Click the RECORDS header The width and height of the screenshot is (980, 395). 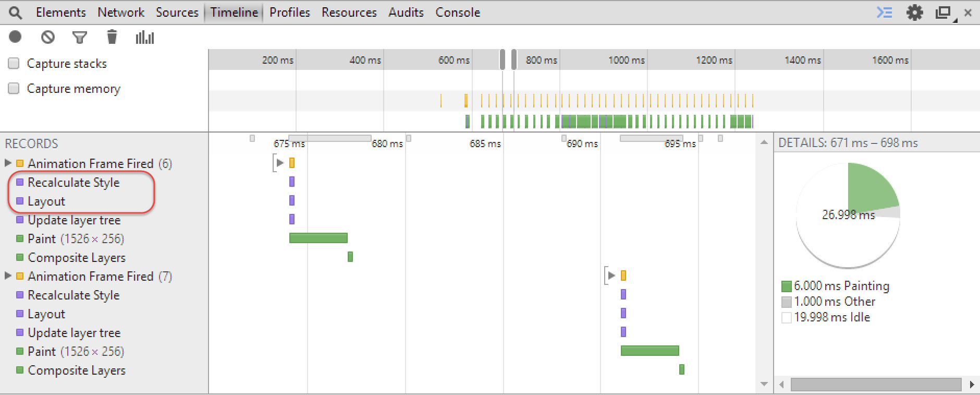[31, 143]
